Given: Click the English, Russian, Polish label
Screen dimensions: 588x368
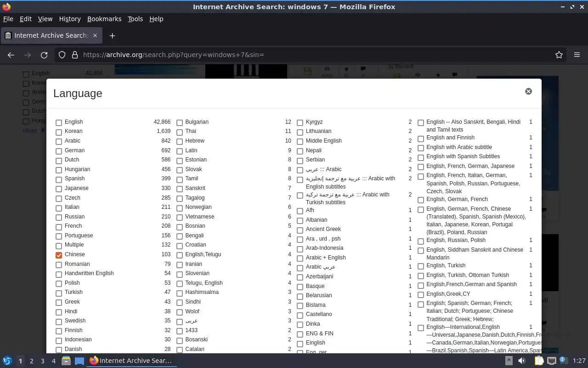Looking at the screenshot, I should (456, 240).
